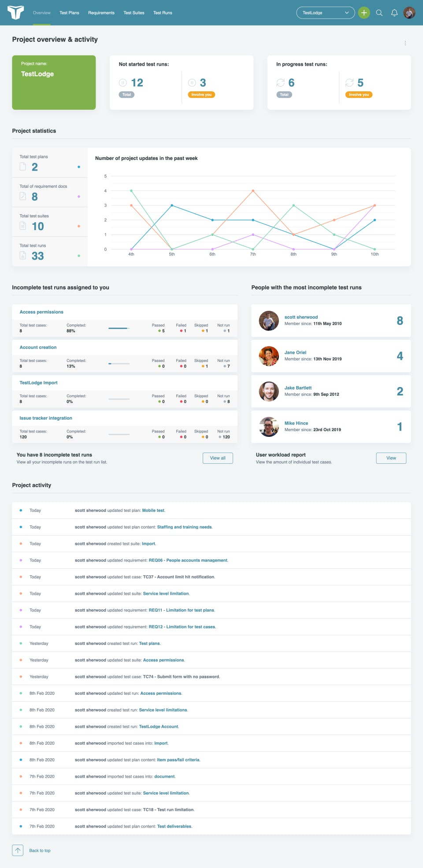This screenshot has width=423, height=868.
Task: Click View user workload report button
Action: (391, 458)
